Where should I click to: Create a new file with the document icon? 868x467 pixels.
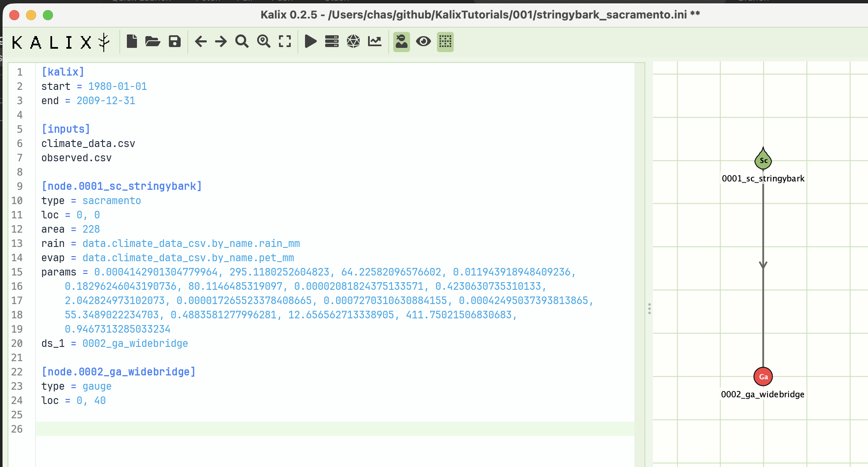(x=132, y=42)
